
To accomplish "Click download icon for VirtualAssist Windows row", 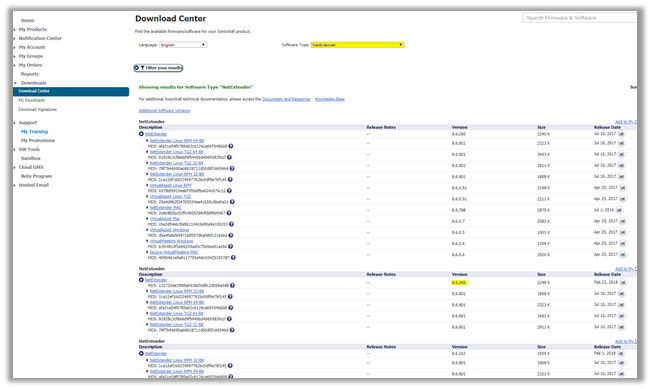I will click(x=623, y=232).
